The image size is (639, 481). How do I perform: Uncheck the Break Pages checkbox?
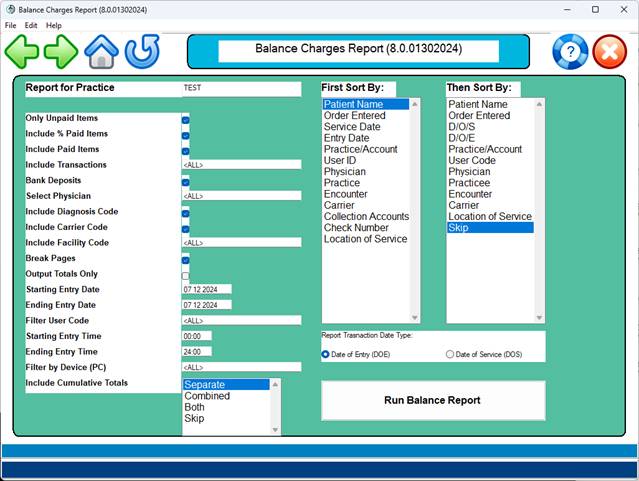(186, 260)
